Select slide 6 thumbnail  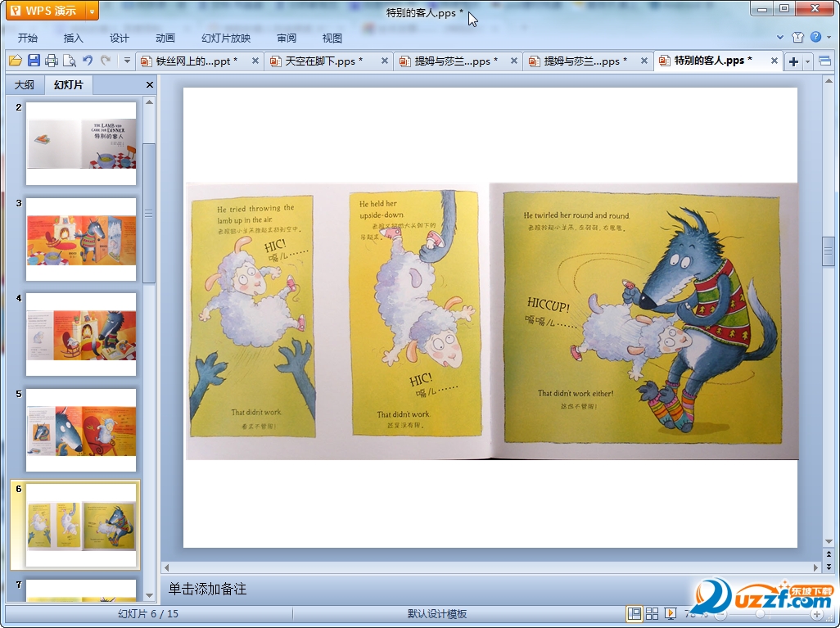81,525
